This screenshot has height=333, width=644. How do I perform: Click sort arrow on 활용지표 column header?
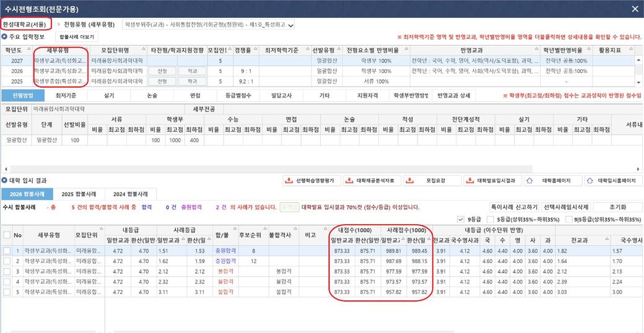tap(630, 48)
